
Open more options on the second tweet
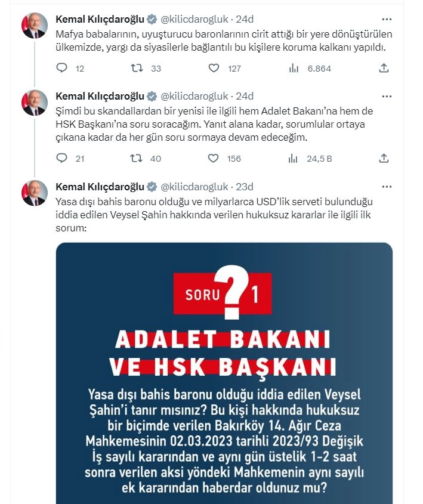(x=387, y=97)
